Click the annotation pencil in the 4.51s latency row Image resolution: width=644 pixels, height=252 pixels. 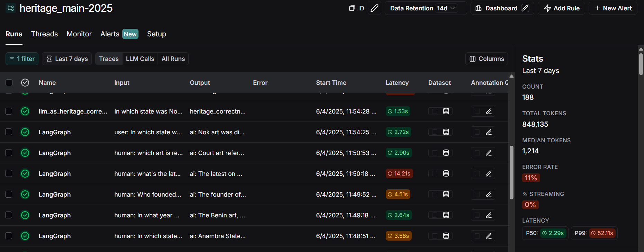(489, 195)
